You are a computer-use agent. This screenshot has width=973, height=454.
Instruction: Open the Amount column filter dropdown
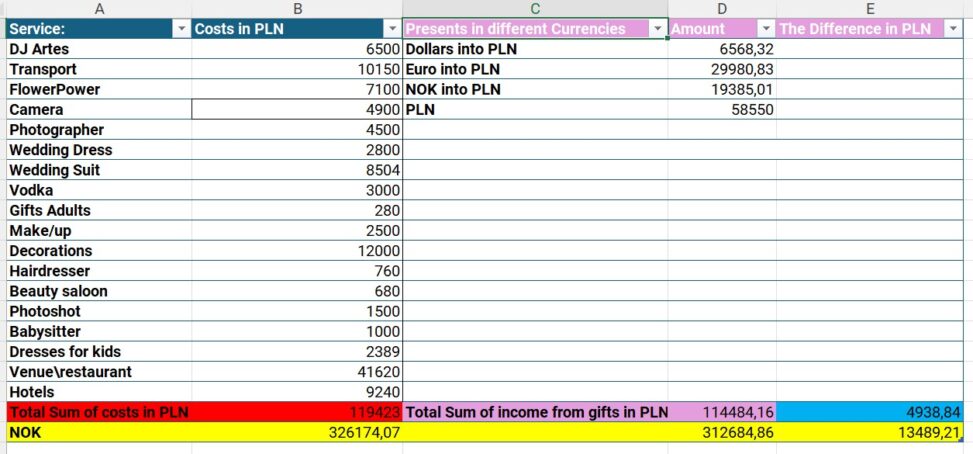765,29
